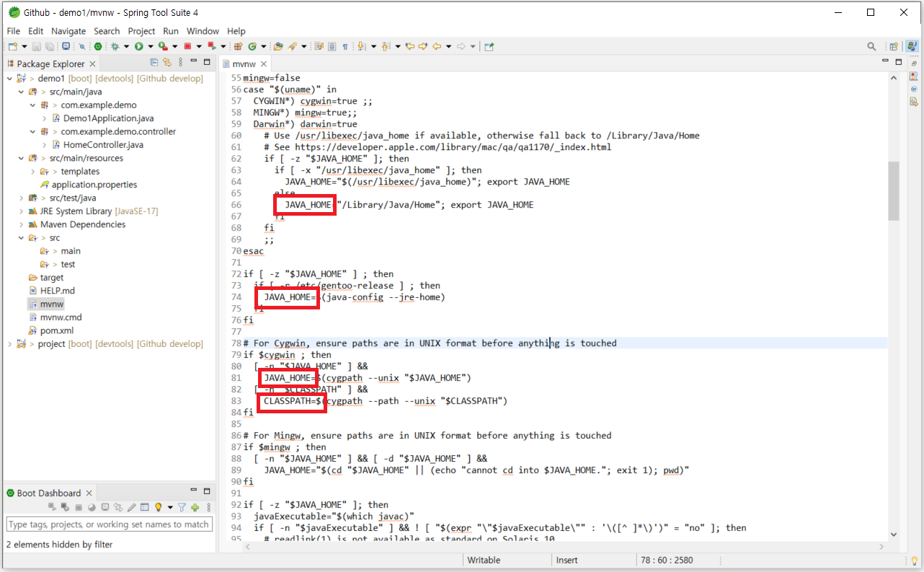
Task: Maximize the Package Explorer panel
Action: [207, 63]
